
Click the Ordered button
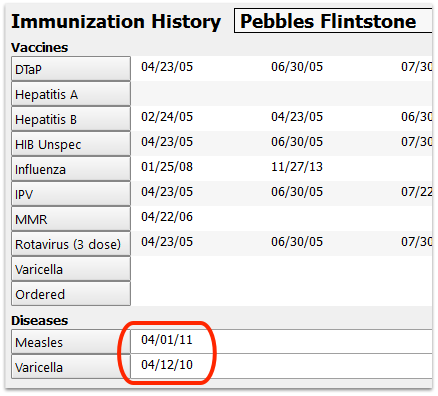click(x=71, y=294)
